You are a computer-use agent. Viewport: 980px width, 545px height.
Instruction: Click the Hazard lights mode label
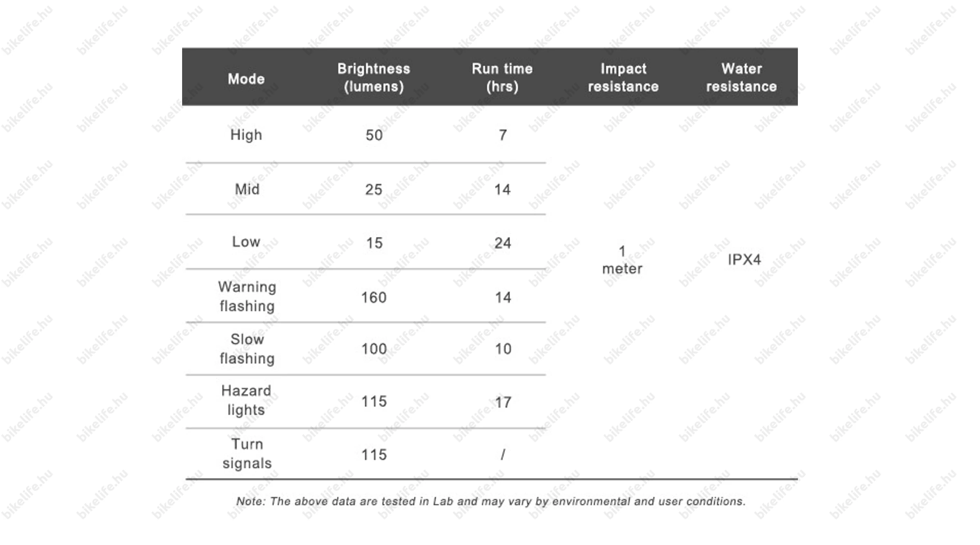coord(246,400)
